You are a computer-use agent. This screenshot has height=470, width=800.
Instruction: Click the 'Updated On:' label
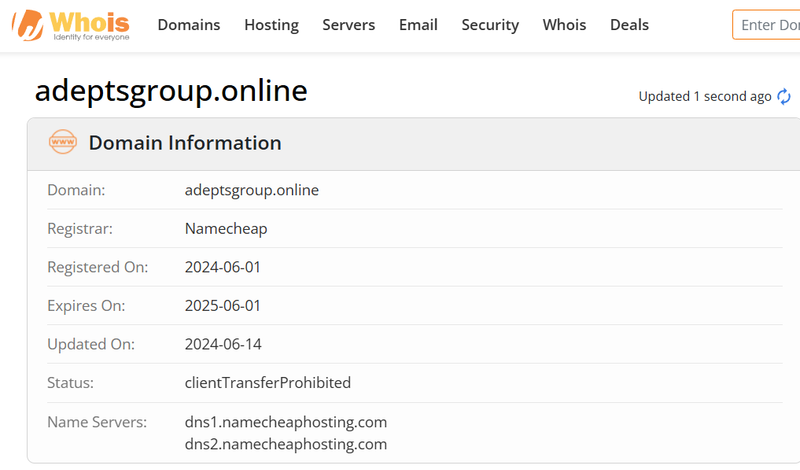[91, 344]
